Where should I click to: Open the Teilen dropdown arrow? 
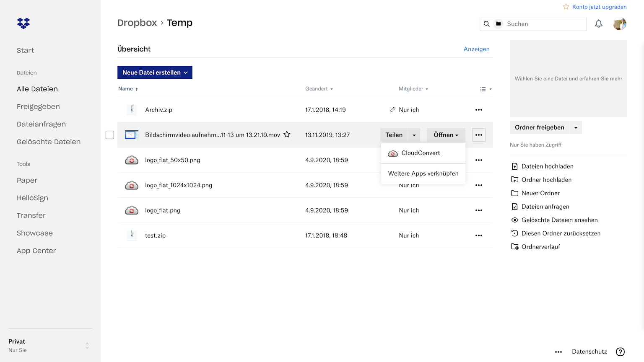click(x=414, y=135)
